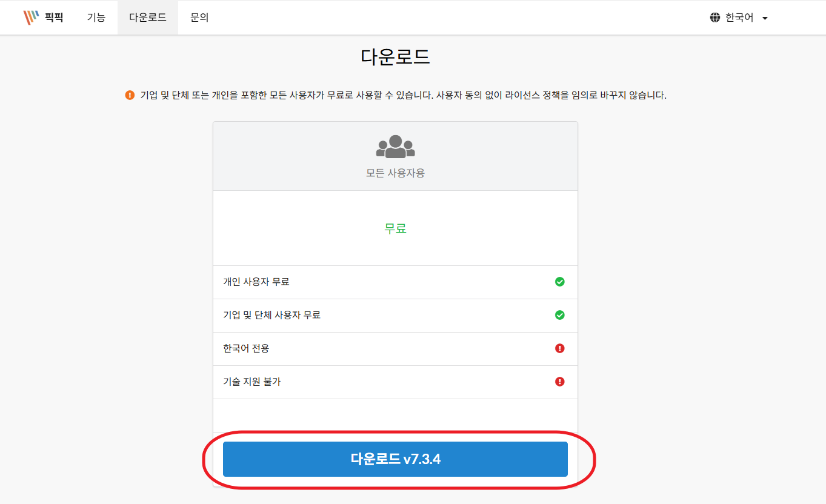Screen dimensions: 826x504
Task: Click the license notice sentence text
Action: pos(404,95)
